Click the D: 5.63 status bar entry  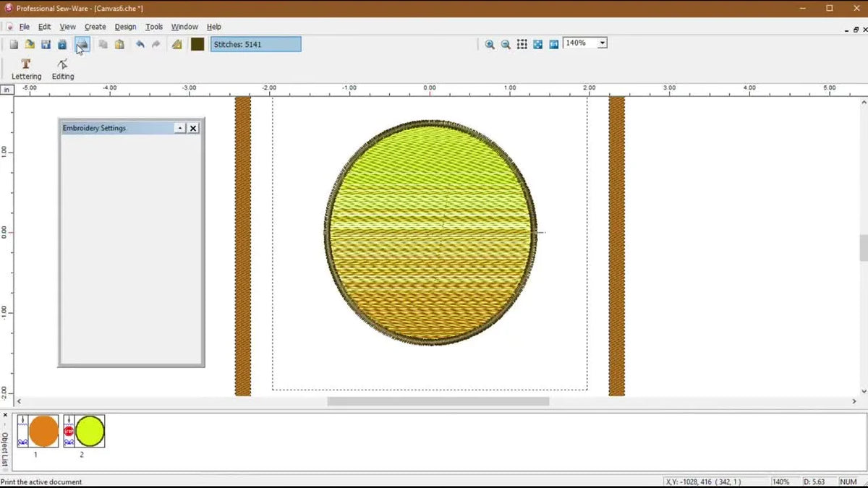pyautogui.click(x=815, y=481)
